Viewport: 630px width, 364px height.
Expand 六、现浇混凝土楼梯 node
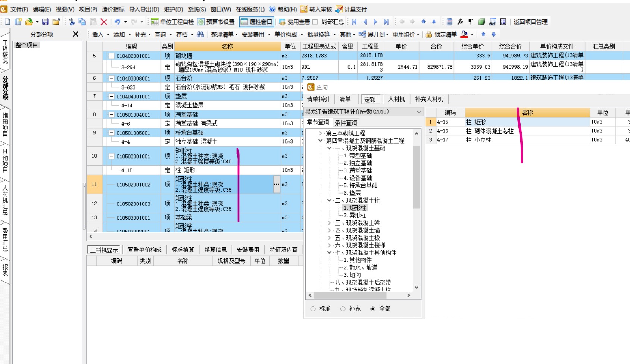[x=329, y=245]
